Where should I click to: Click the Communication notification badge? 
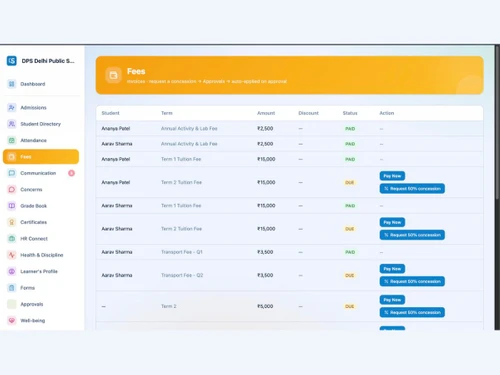[x=71, y=173]
